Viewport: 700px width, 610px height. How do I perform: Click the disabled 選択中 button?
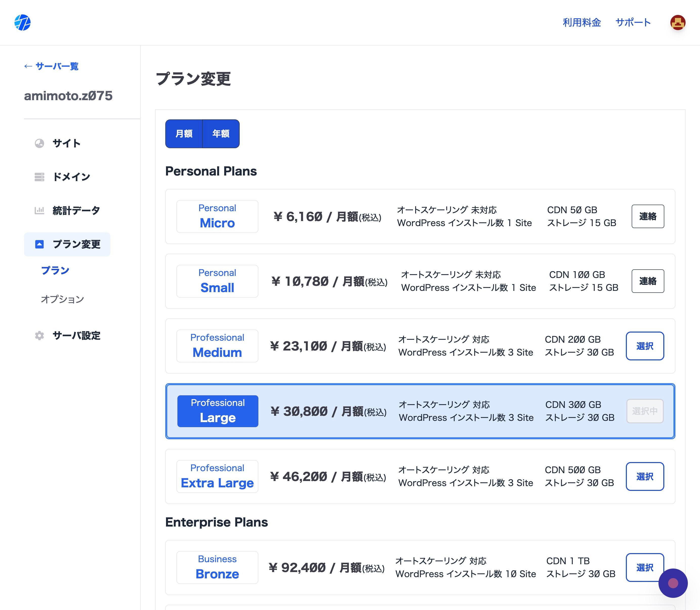click(645, 411)
